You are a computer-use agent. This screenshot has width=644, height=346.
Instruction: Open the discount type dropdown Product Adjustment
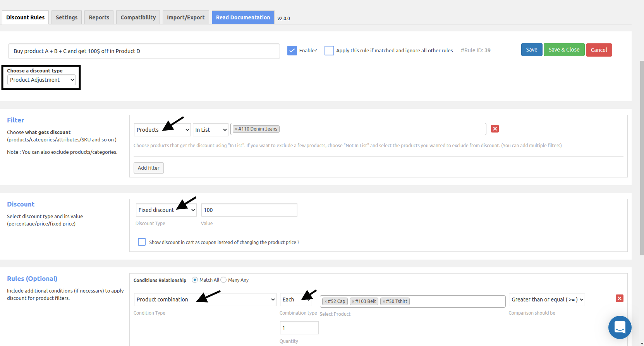41,80
